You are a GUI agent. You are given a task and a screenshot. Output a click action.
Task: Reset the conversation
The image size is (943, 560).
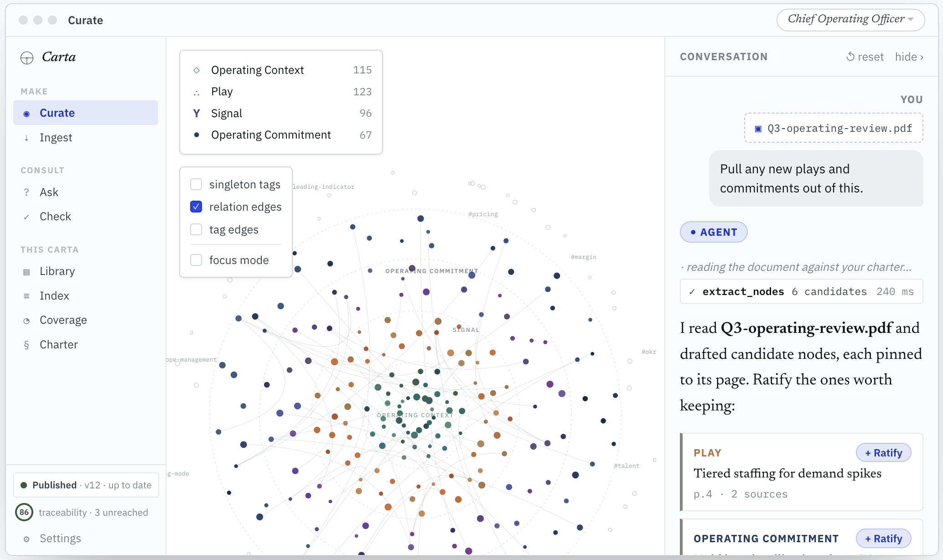tap(865, 57)
